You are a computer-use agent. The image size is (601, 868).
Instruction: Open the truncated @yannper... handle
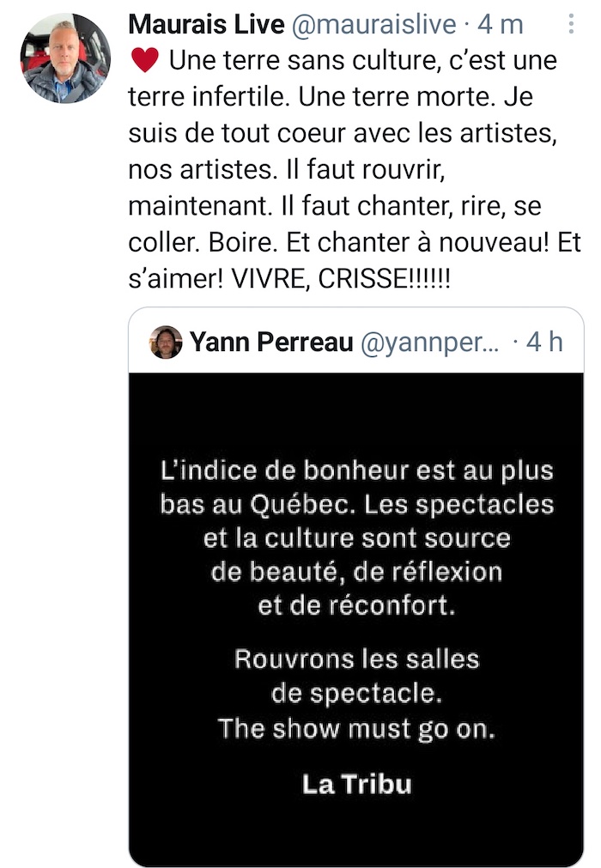point(430,343)
